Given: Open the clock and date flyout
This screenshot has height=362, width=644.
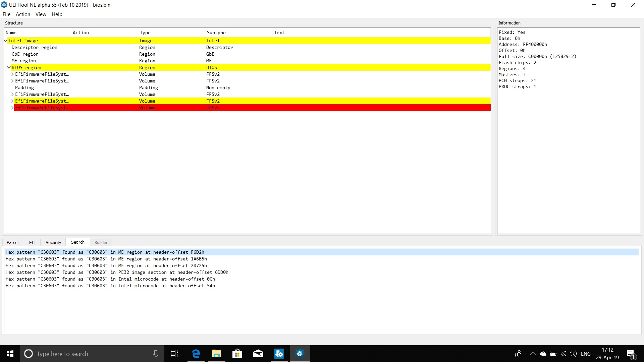Looking at the screenshot, I should pyautogui.click(x=607, y=354).
